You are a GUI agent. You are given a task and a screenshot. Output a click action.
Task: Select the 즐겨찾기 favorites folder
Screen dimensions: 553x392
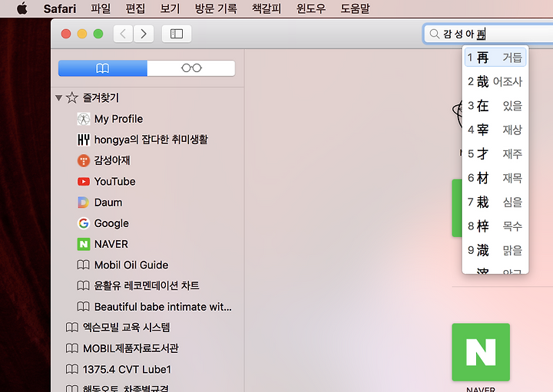[x=101, y=97]
